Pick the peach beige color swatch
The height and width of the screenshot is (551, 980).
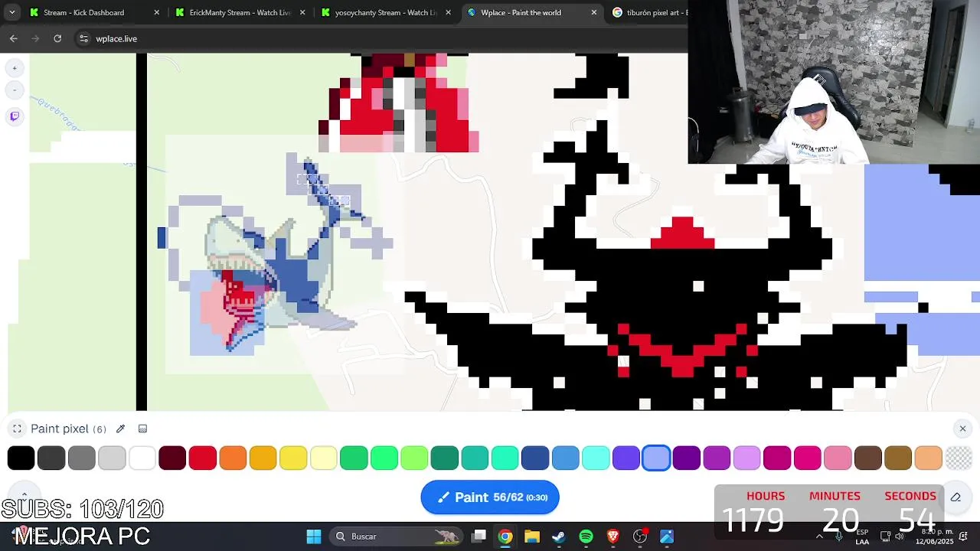pyautogui.click(x=929, y=458)
